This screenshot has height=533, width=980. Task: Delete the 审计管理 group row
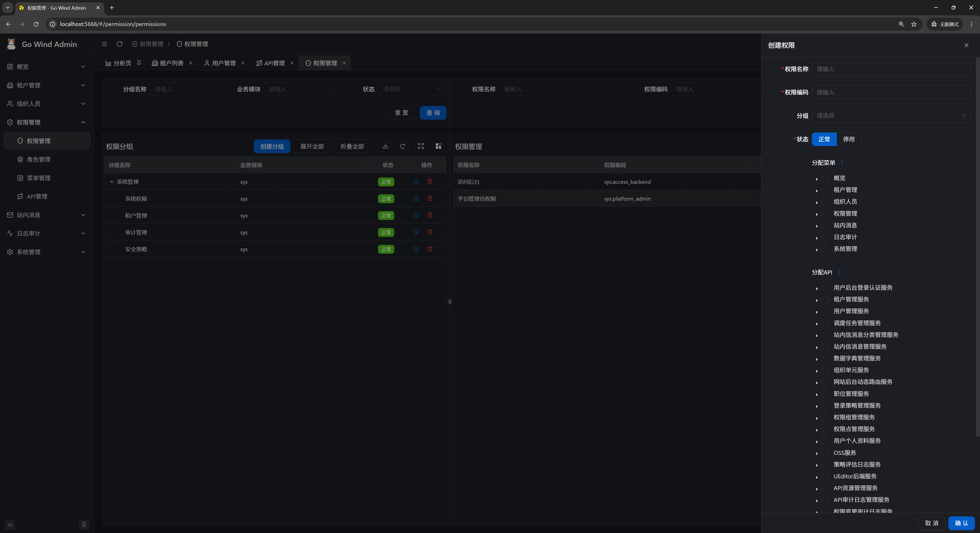[430, 232]
